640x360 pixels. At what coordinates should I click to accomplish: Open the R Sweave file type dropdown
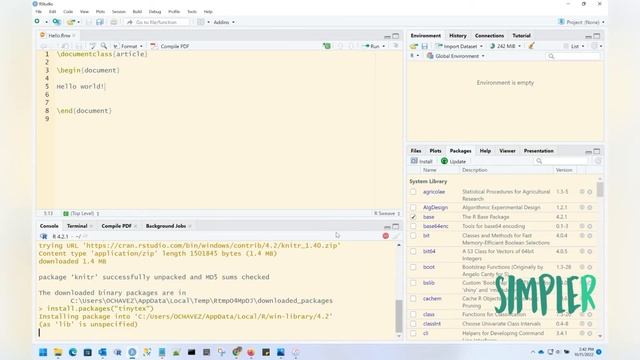[x=387, y=213]
